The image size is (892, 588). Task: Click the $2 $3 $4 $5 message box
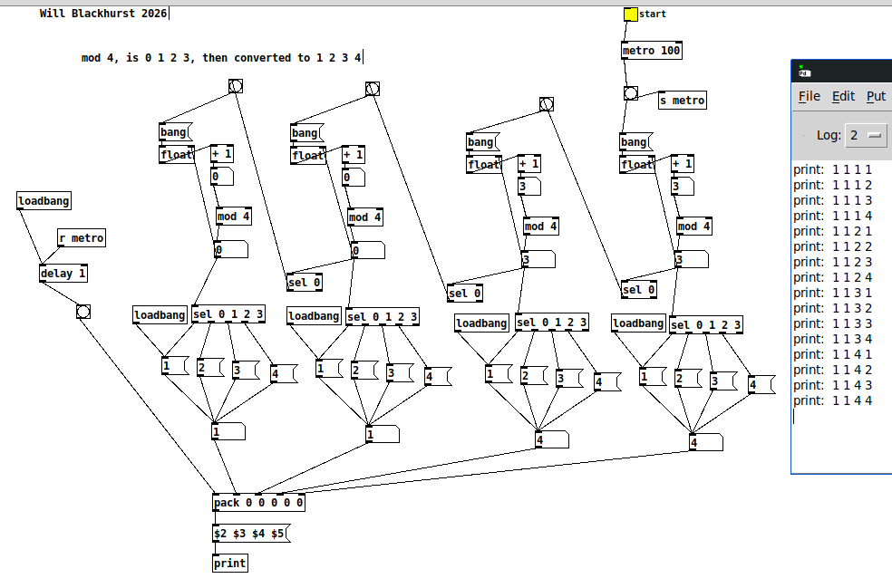tap(249, 534)
